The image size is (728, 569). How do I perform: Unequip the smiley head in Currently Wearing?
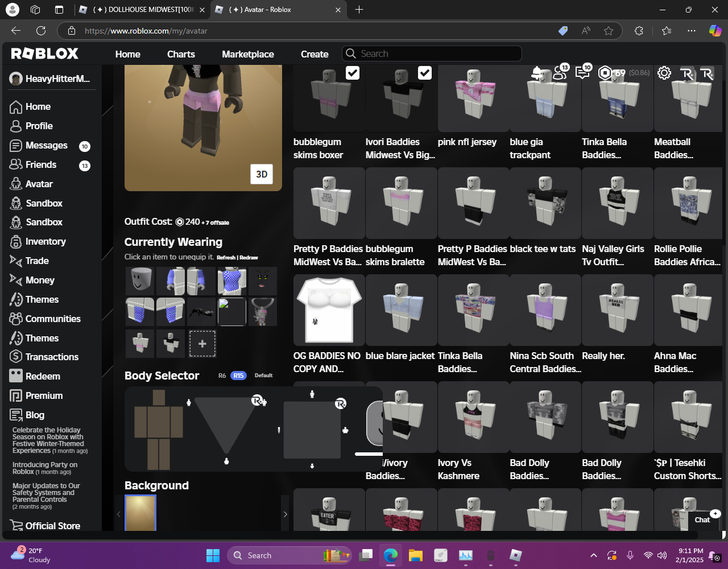(x=140, y=281)
